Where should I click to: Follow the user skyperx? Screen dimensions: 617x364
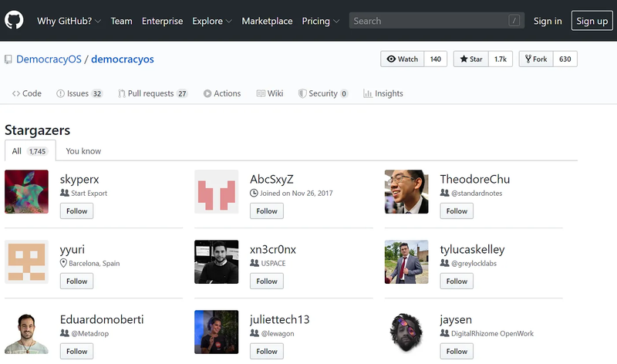76,211
